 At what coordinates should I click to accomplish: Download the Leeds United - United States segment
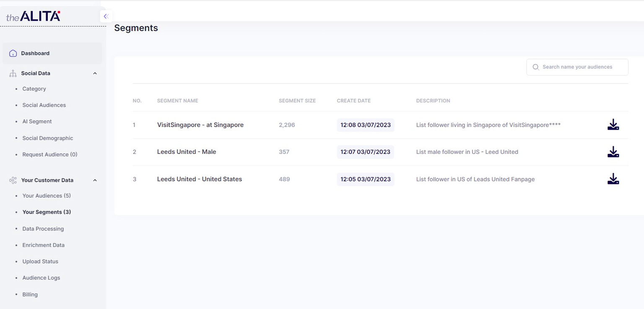point(613,179)
